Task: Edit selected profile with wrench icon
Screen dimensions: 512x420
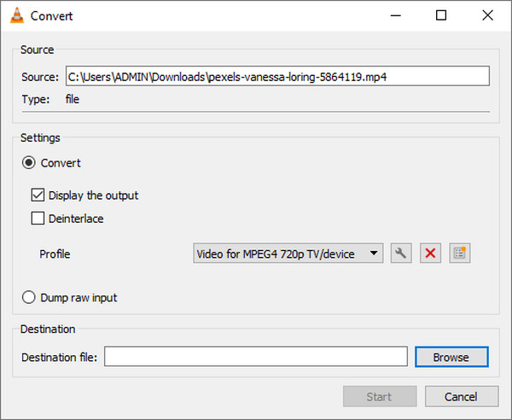Action: [401, 254]
